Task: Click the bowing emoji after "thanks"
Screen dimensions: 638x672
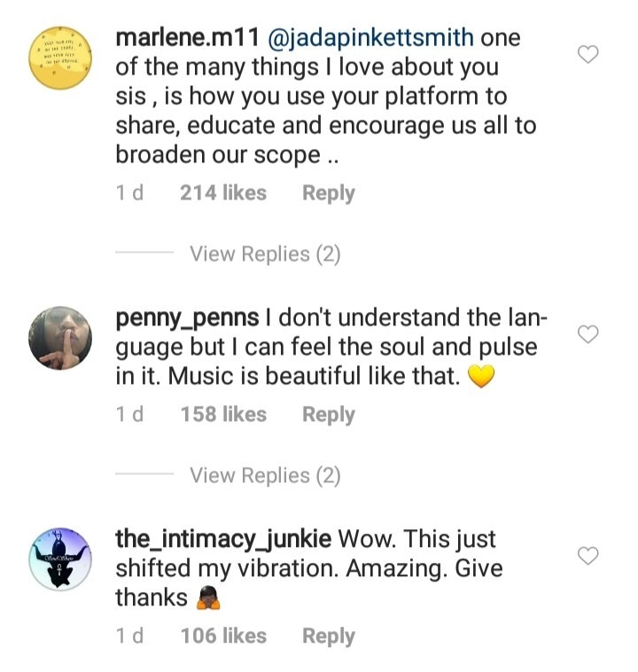Action: tap(206, 598)
